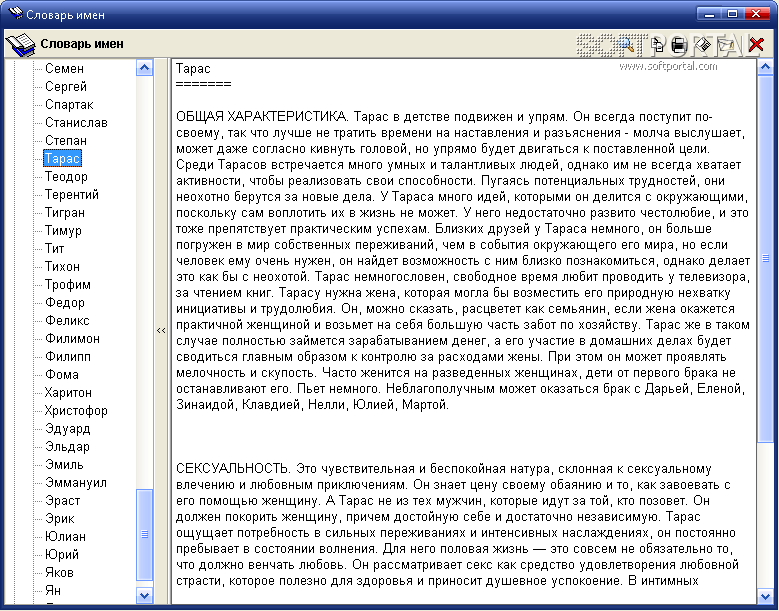Open the Юлиан name description
Viewport: 779px width, 611px height.
coord(65,536)
